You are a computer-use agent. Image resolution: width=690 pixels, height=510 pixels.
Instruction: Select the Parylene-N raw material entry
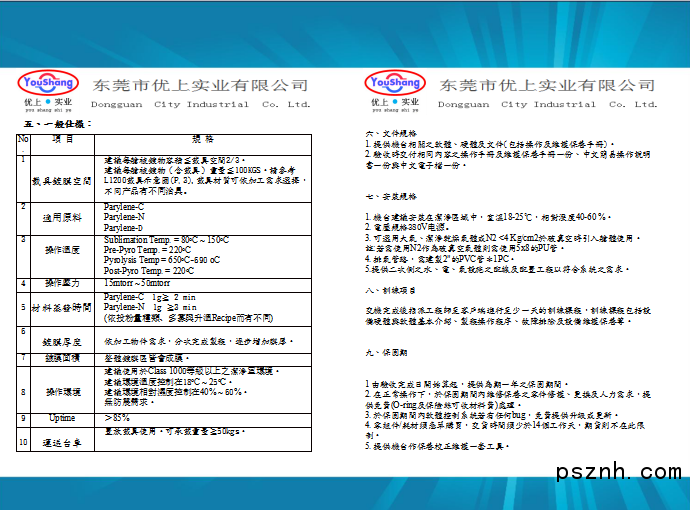124,217
